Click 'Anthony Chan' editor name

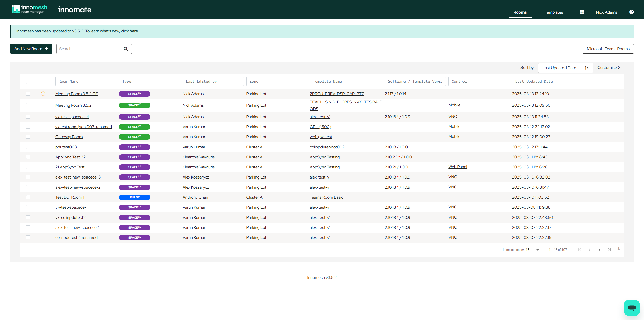point(195,197)
